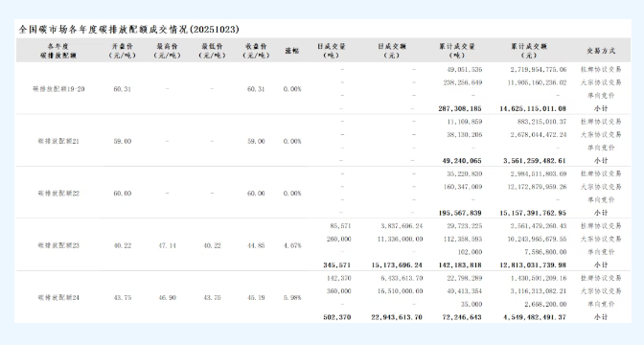Click subtotal amount 14,625,115,011.08
Viewport: 644px width, 345px height.
coord(533,109)
